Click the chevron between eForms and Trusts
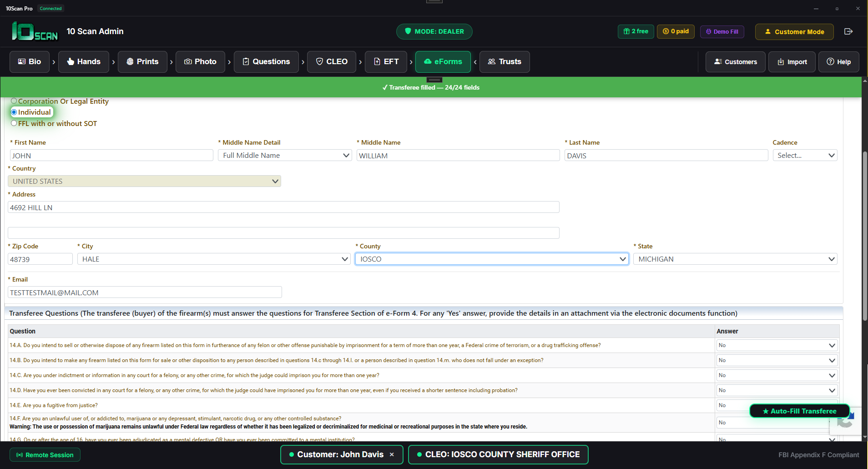 click(475, 62)
